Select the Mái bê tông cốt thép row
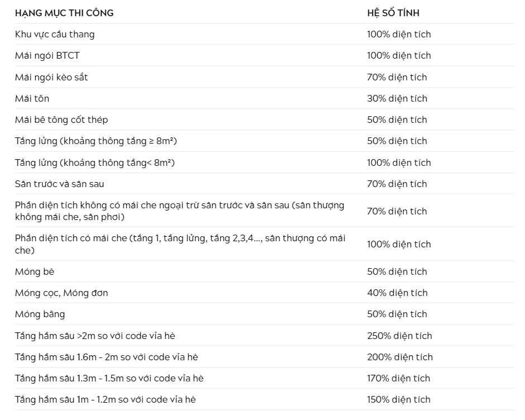525x420 pixels. pos(265,120)
